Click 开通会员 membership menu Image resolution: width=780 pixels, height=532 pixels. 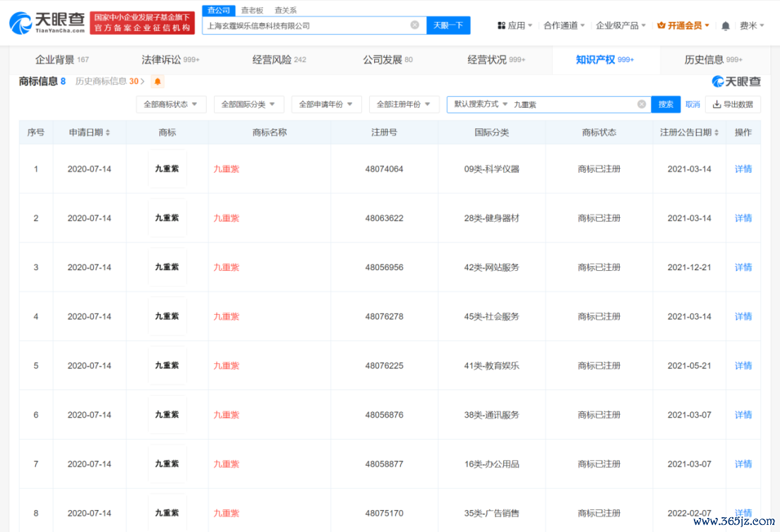683,25
